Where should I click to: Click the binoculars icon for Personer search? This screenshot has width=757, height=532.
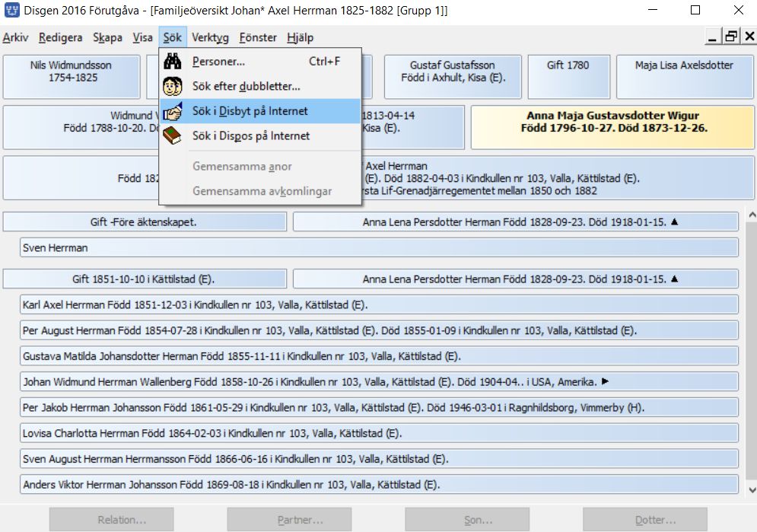coord(173,62)
